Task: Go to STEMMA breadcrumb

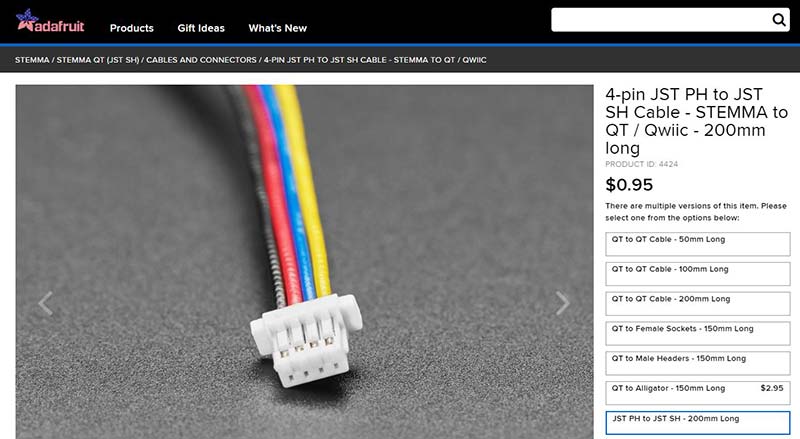Action: coord(32,60)
